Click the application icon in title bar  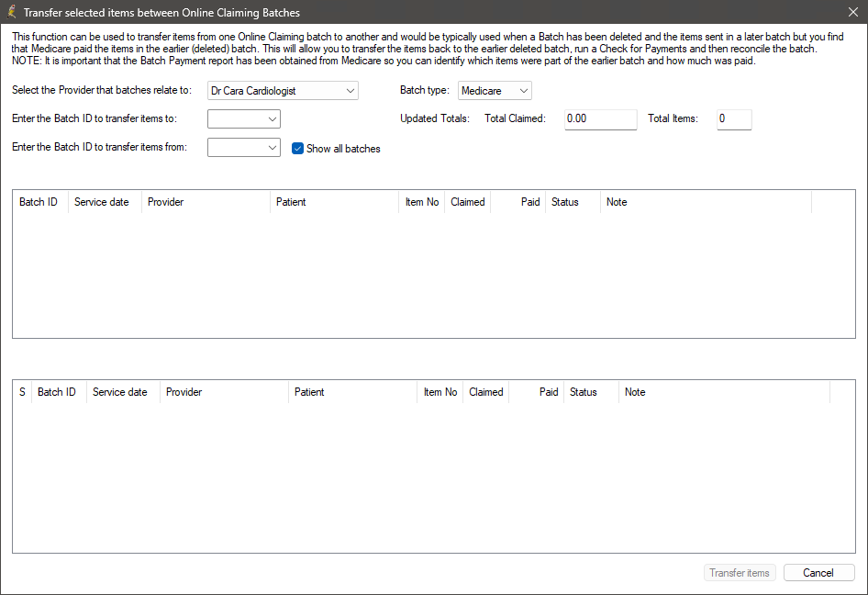[11, 12]
